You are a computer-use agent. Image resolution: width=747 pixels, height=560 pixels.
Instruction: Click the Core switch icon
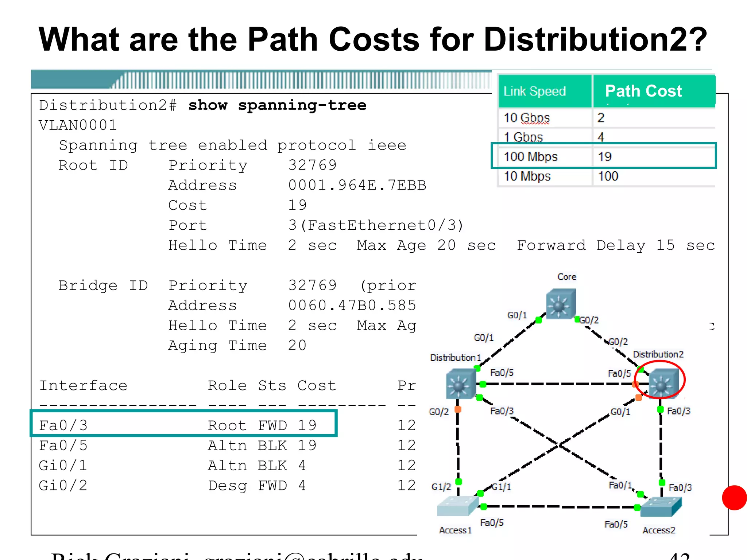(x=561, y=304)
